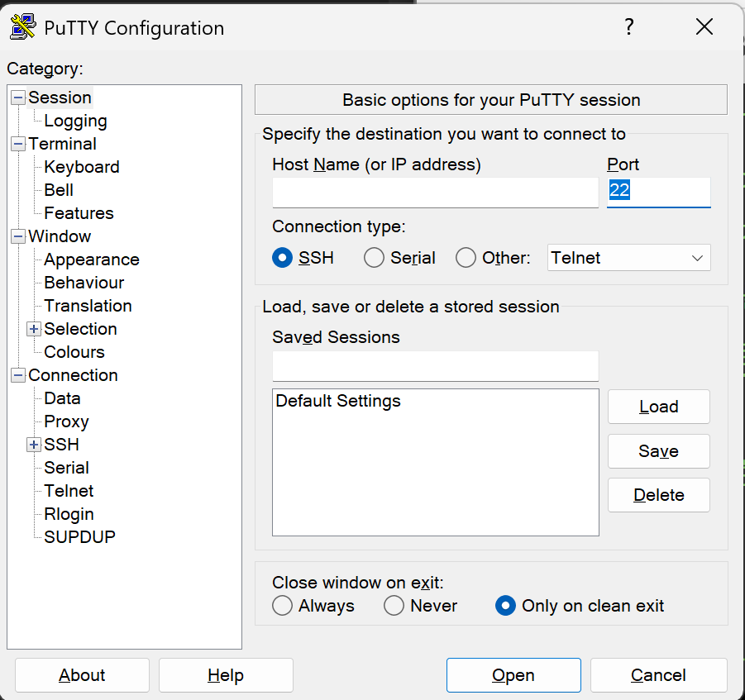Select Default Settings in saved sessions list
Image resolution: width=745 pixels, height=700 pixels.
click(338, 402)
